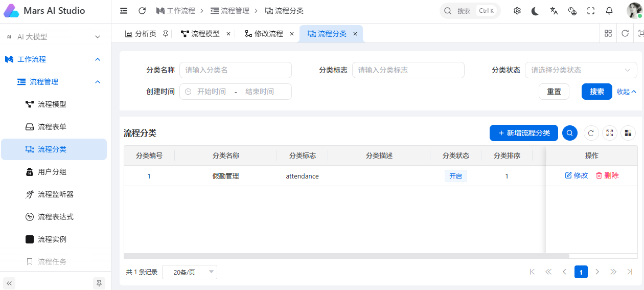Open the 20条/页 page size dropdown
This screenshot has height=290, width=644.
click(x=190, y=272)
